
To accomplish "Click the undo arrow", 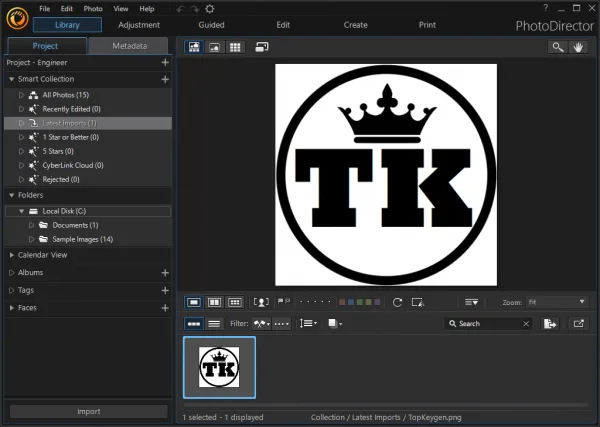I will coord(181,9).
